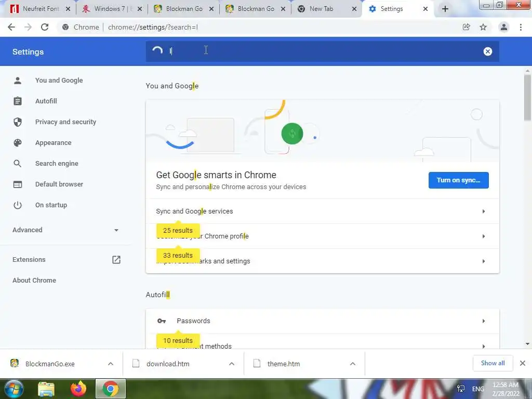Click the Chrome taskbar icon
Viewport: 532px width, 399px height.
click(111, 389)
